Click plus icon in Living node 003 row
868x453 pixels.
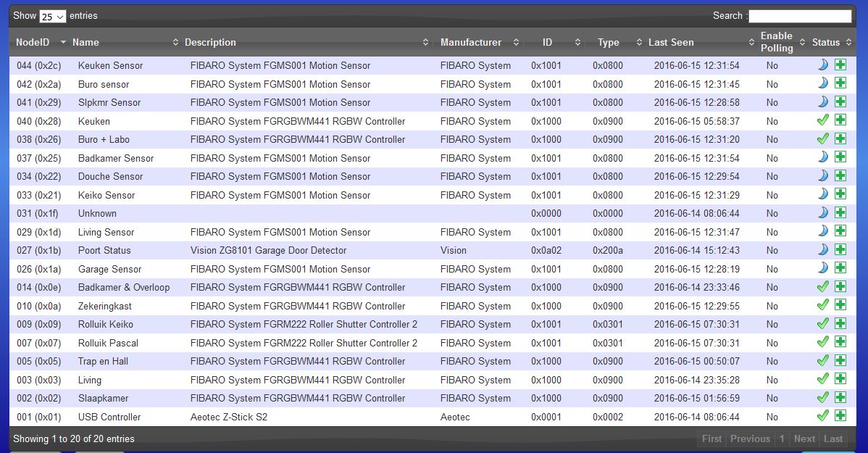(840, 379)
